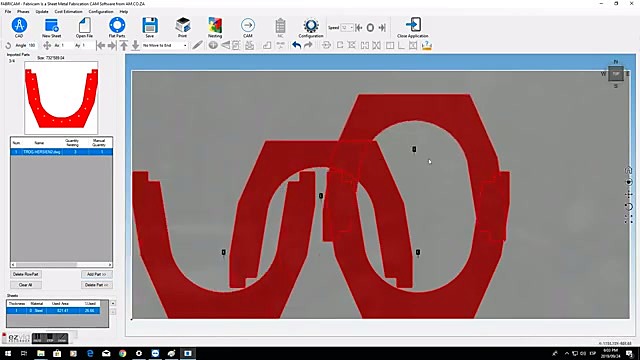
Task: Click the Ay value field
Action: (87, 45)
